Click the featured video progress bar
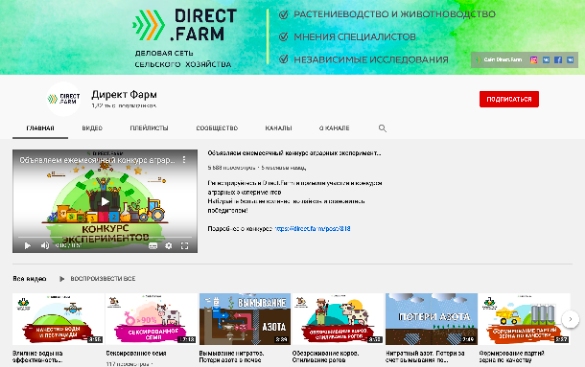 click(105, 237)
